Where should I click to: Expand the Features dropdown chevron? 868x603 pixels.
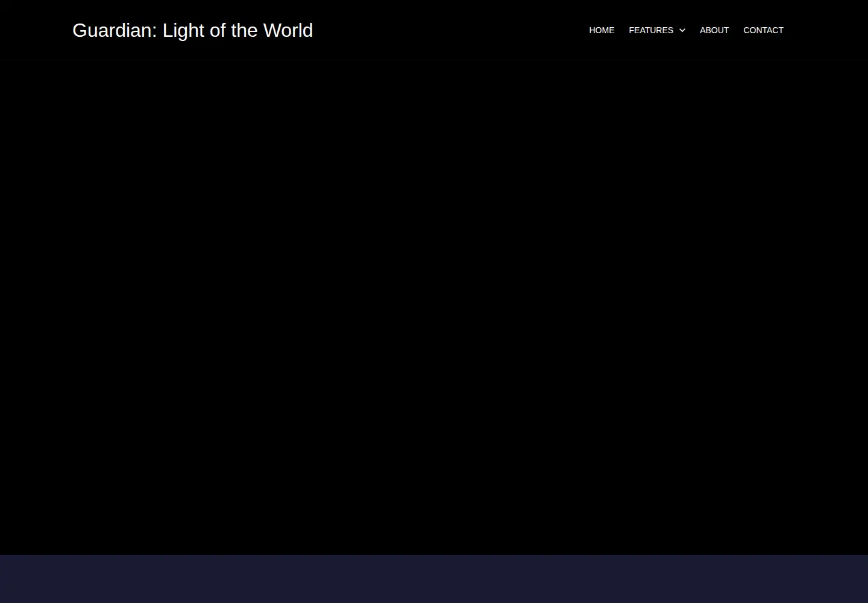682,30
